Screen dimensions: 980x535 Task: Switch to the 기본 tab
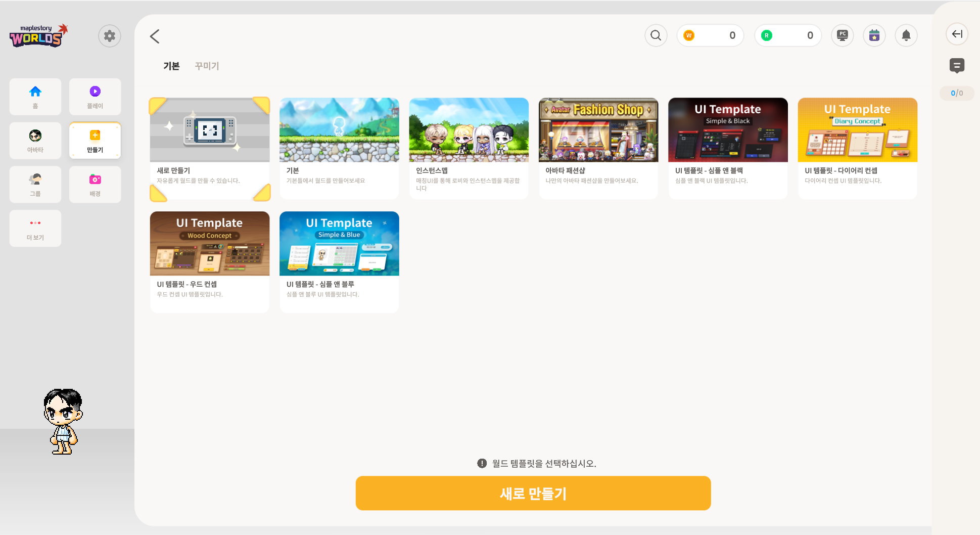pyautogui.click(x=171, y=66)
